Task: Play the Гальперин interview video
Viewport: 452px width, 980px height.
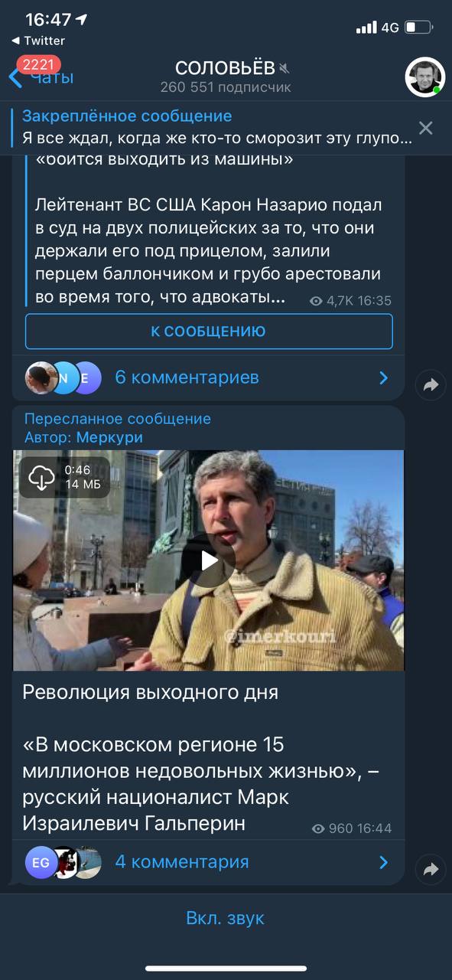Action: tap(209, 560)
